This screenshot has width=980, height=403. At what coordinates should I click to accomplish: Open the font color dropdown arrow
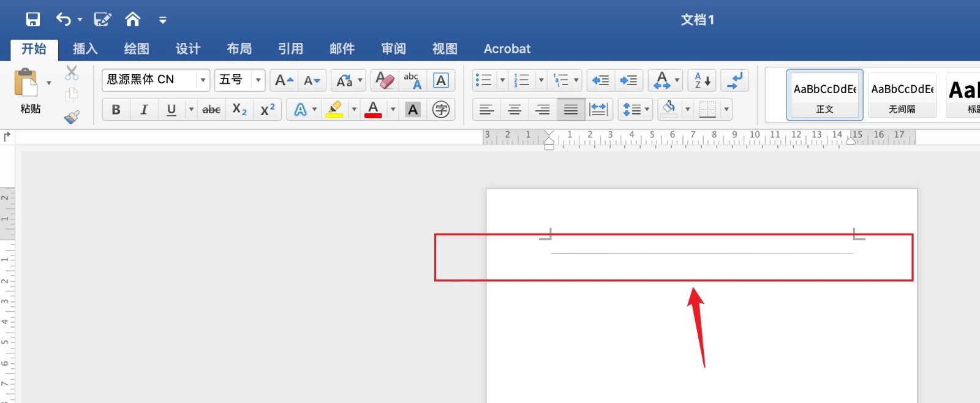pos(393,110)
